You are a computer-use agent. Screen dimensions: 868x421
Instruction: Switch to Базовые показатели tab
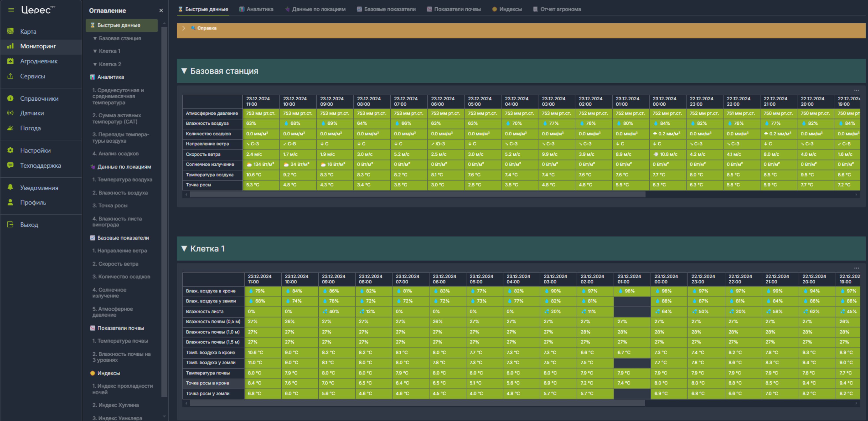[386, 9]
